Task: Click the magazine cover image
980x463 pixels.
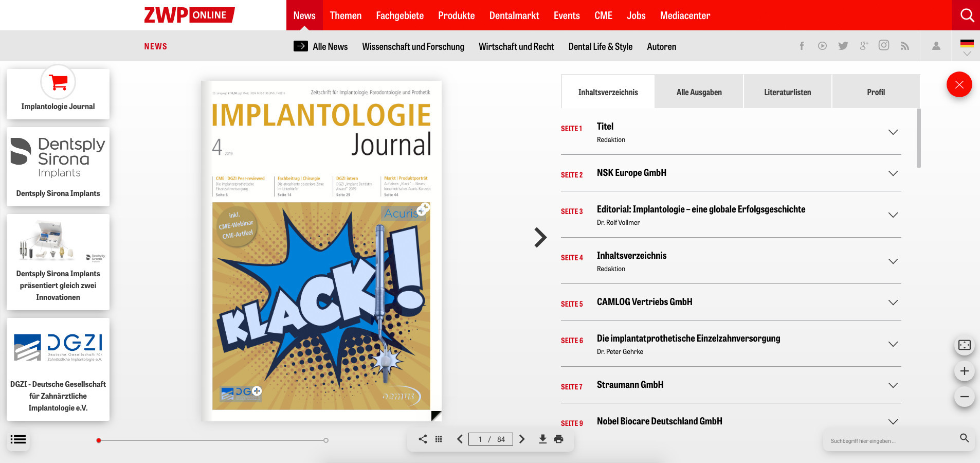Action: click(321, 251)
